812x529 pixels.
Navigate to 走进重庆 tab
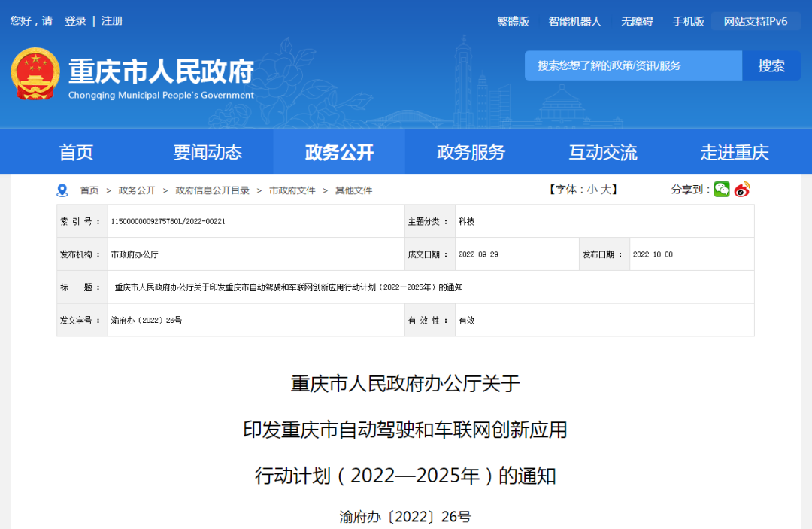click(734, 153)
